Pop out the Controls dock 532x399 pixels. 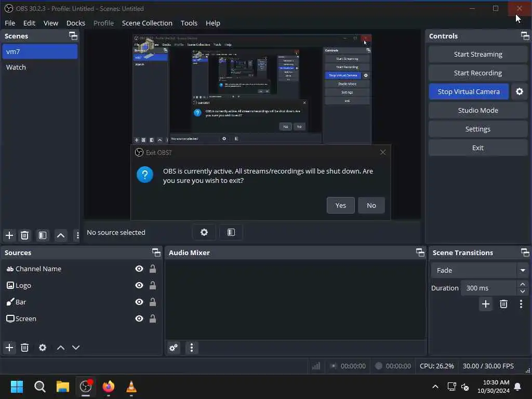click(525, 36)
